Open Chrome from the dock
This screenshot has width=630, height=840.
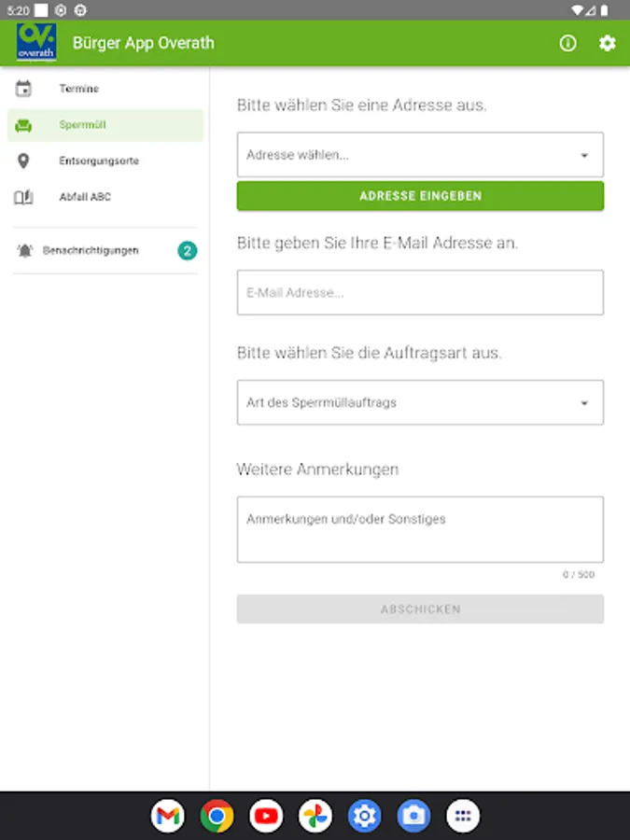coord(217,817)
